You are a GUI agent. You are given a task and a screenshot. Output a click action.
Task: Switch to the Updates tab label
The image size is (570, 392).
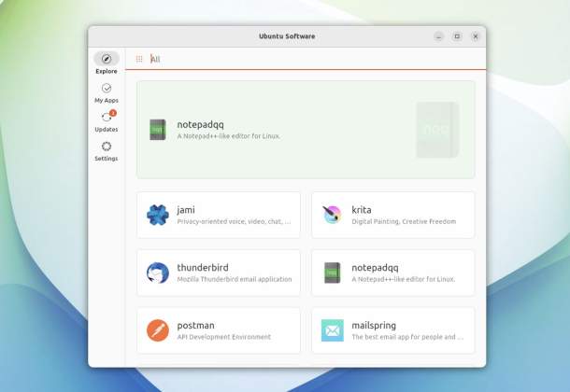coord(107,130)
